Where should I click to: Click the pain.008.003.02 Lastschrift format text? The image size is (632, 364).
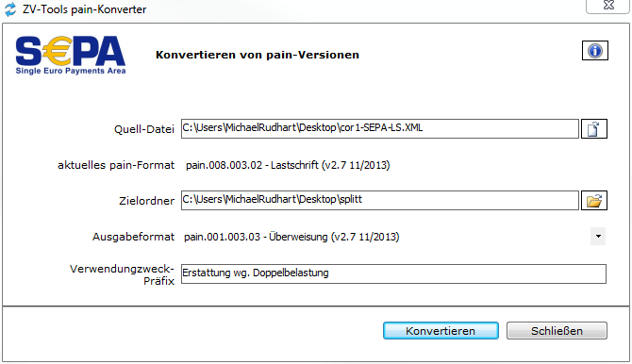(288, 165)
